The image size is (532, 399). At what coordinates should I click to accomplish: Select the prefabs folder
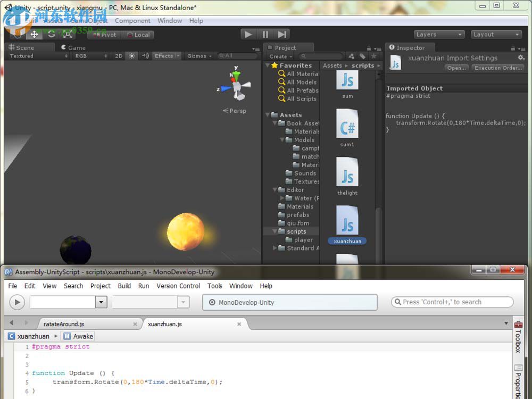(294, 215)
